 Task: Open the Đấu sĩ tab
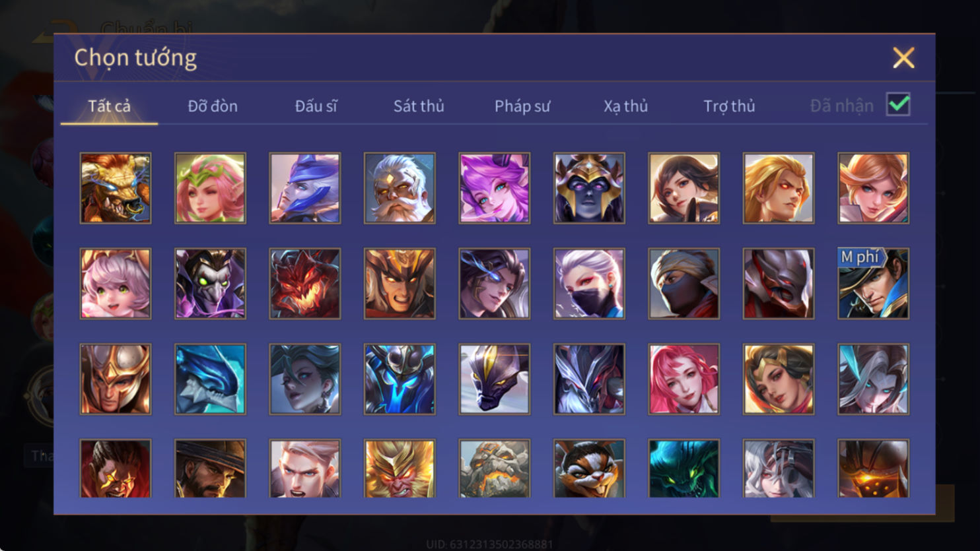click(316, 106)
